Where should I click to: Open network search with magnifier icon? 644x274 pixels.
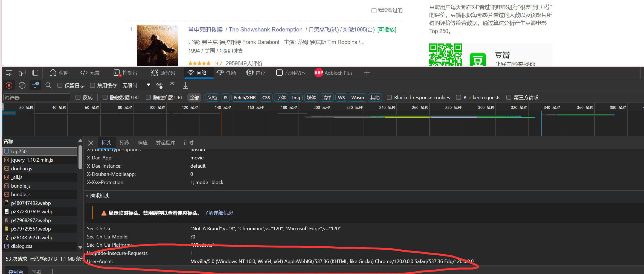tap(48, 86)
